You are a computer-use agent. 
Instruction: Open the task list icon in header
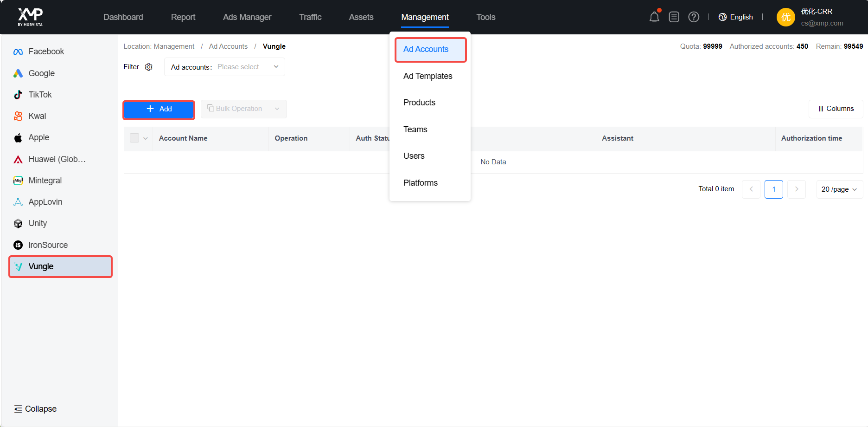(x=674, y=17)
